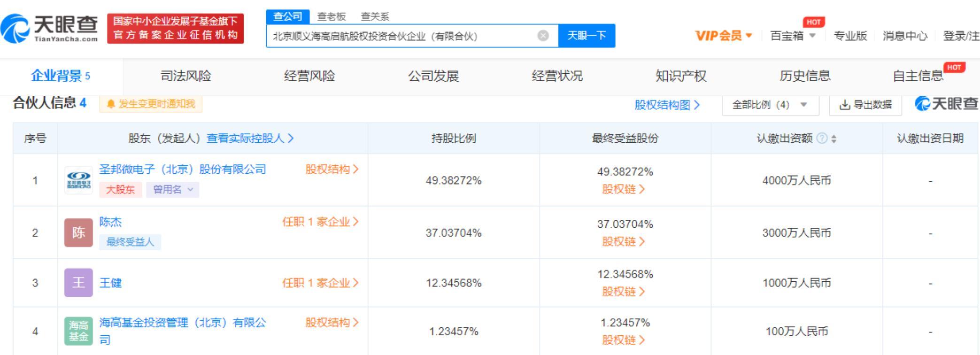Open 股权结构 for 圣邦微电子
Image resolution: width=980 pixels, height=355 pixels.
click(x=332, y=169)
